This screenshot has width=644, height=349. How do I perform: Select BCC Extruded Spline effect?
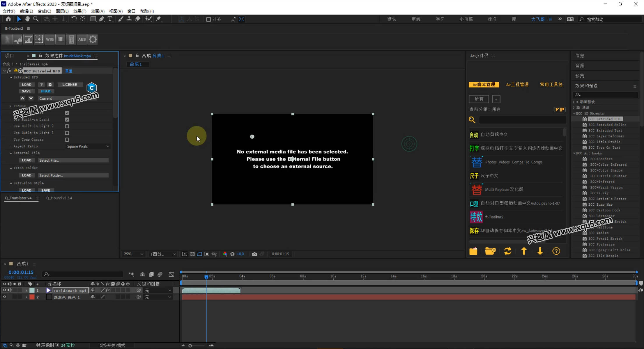607,125
